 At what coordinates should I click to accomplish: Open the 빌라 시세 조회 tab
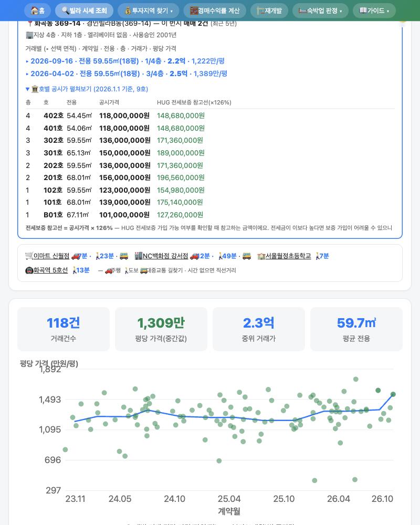[x=84, y=10]
